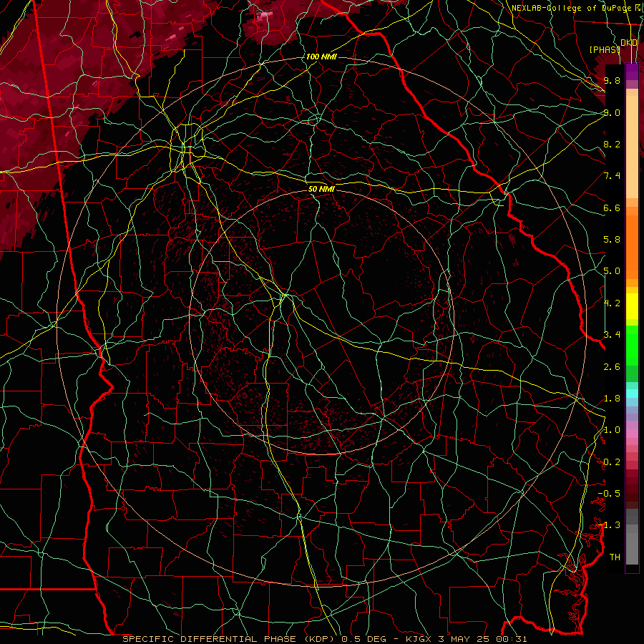644x644 pixels.
Task: Click the "100 NMI" range ring label
Action: click(321, 57)
